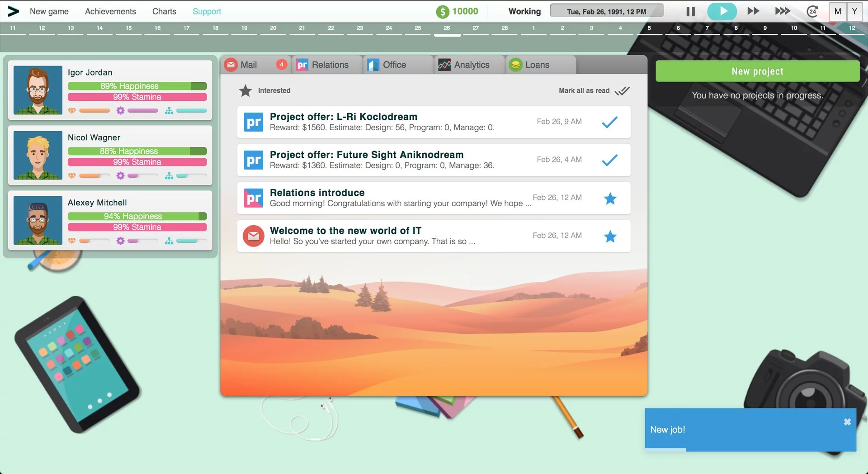Click Nicol Wagner's programming gear skill icon
Screen dimensions: 868x474
coord(120,175)
